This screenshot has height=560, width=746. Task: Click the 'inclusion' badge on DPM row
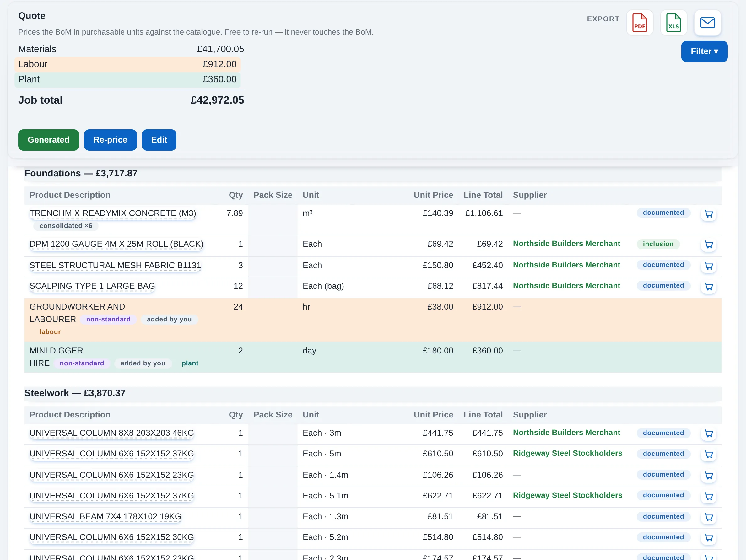658,244
